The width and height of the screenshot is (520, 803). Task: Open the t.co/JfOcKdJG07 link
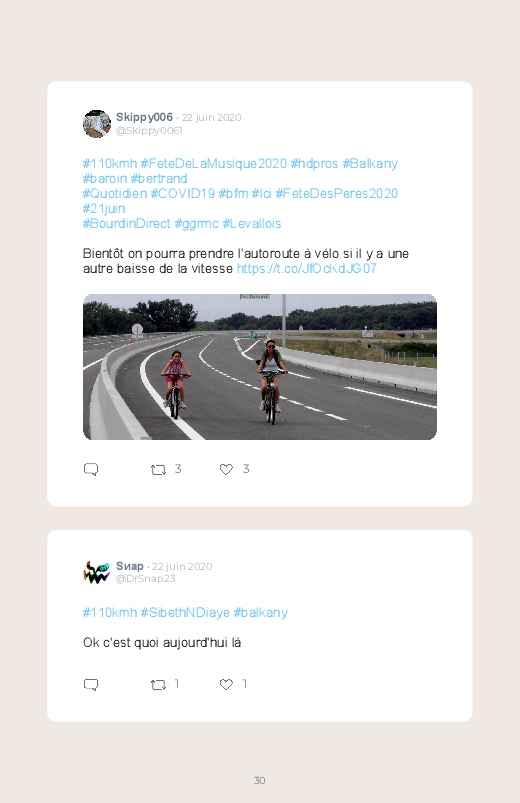tap(306, 268)
